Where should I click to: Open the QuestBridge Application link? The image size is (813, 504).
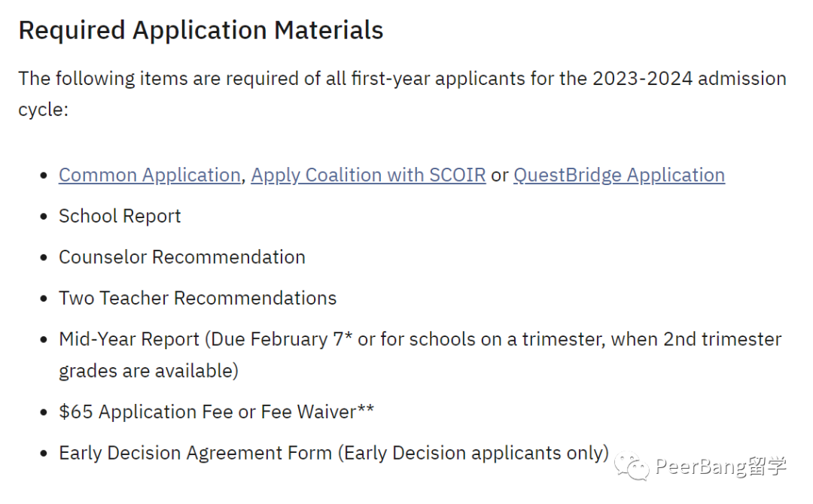(x=619, y=175)
